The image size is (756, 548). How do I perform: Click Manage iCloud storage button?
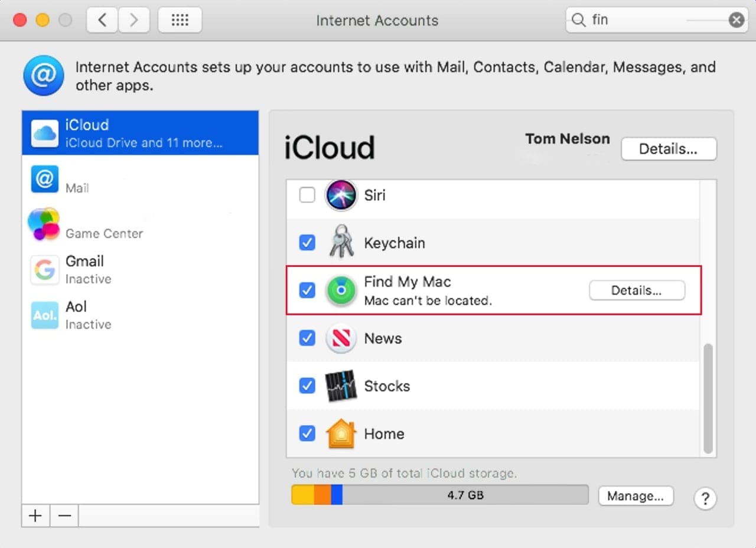pyautogui.click(x=636, y=496)
